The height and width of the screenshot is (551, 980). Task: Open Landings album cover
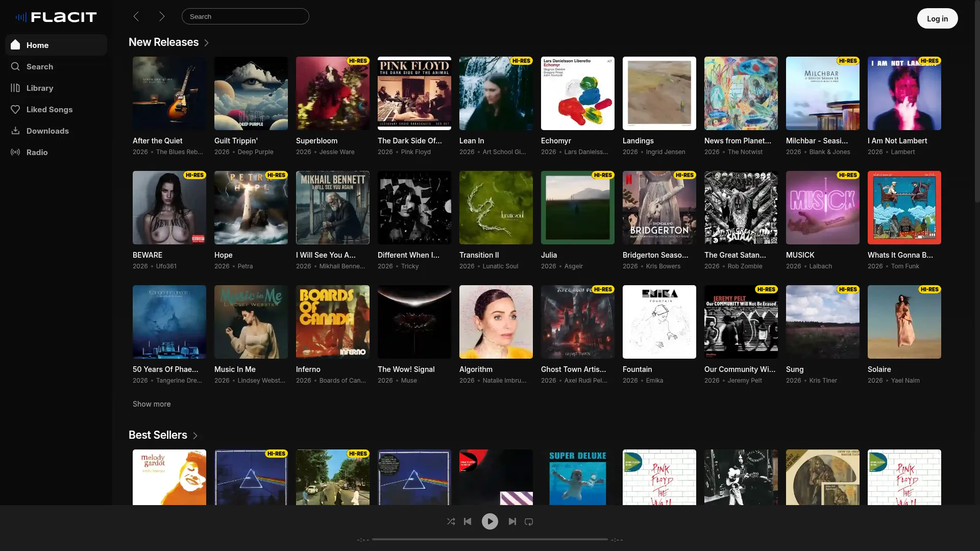(x=659, y=93)
